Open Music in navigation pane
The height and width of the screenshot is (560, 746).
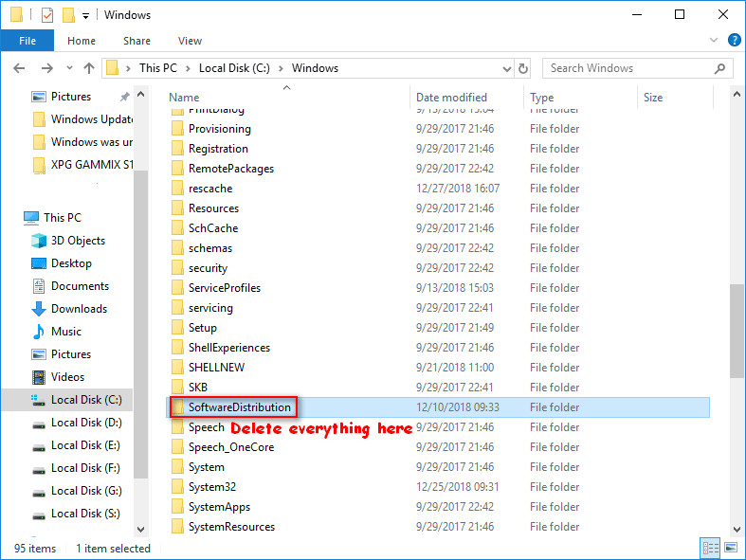66,332
